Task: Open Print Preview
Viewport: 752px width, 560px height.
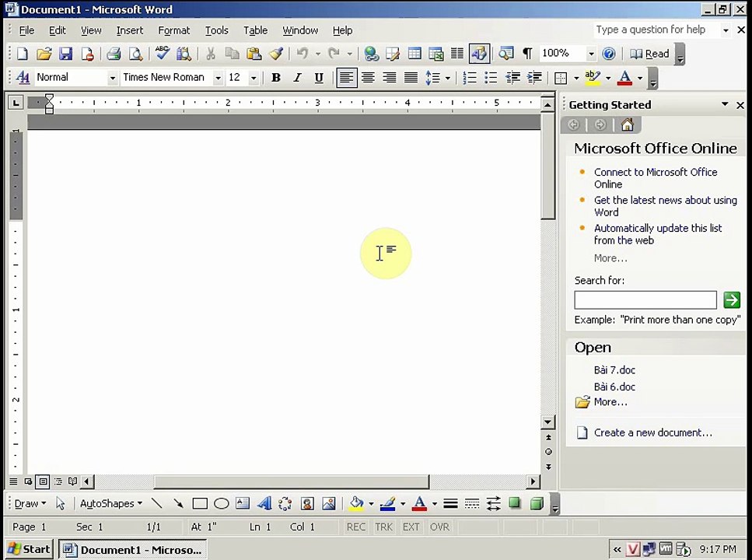Action: pos(136,54)
